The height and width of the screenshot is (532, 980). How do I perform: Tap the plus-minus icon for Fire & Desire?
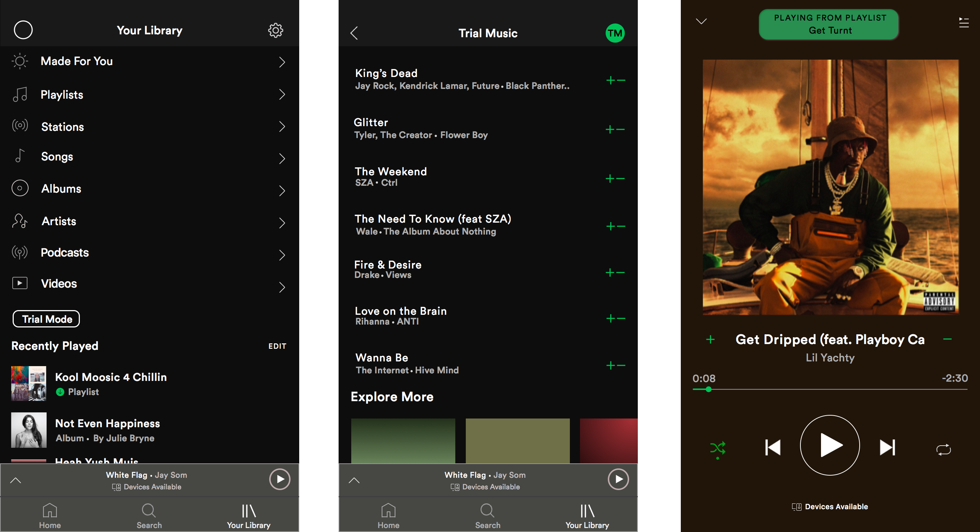[615, 273]
